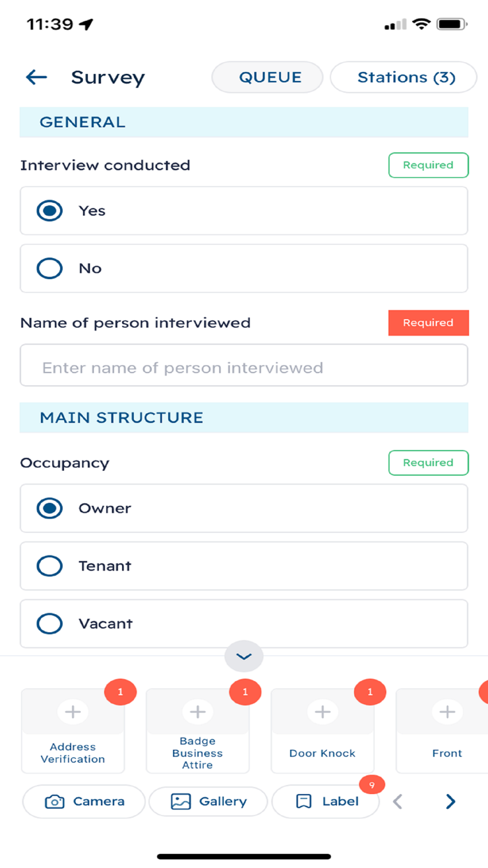Select No for Interview conducted

pos(49,268)
